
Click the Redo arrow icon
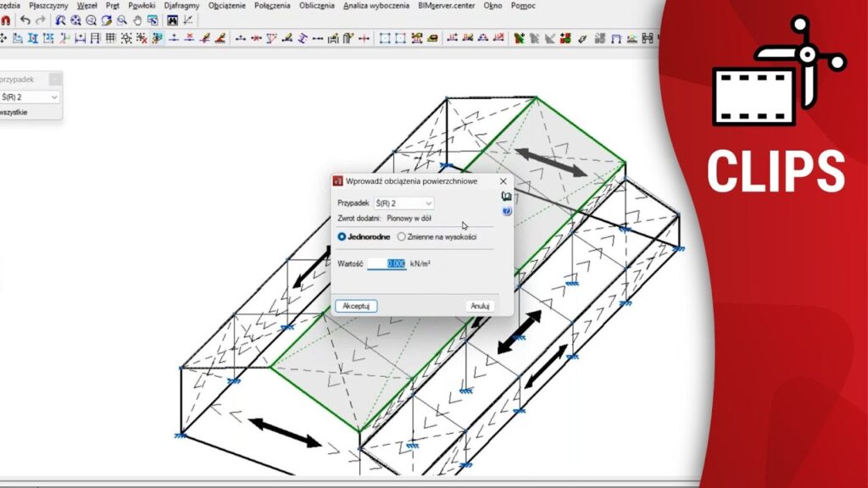tap(40, 20)
